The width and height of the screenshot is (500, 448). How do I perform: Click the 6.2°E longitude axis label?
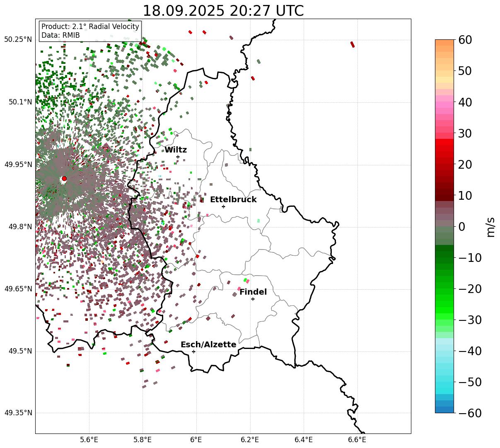coord(250,439)
